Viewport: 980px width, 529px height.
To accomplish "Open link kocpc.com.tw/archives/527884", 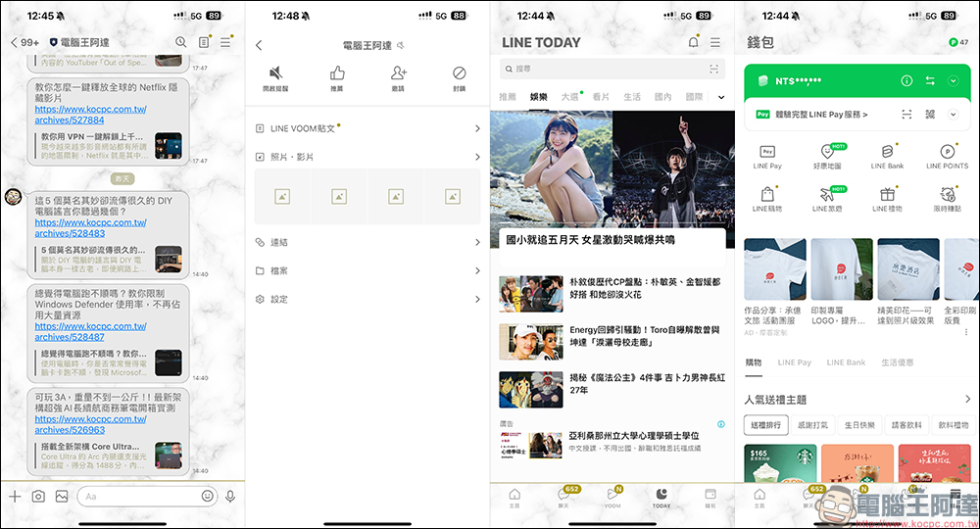I will 90,115.
